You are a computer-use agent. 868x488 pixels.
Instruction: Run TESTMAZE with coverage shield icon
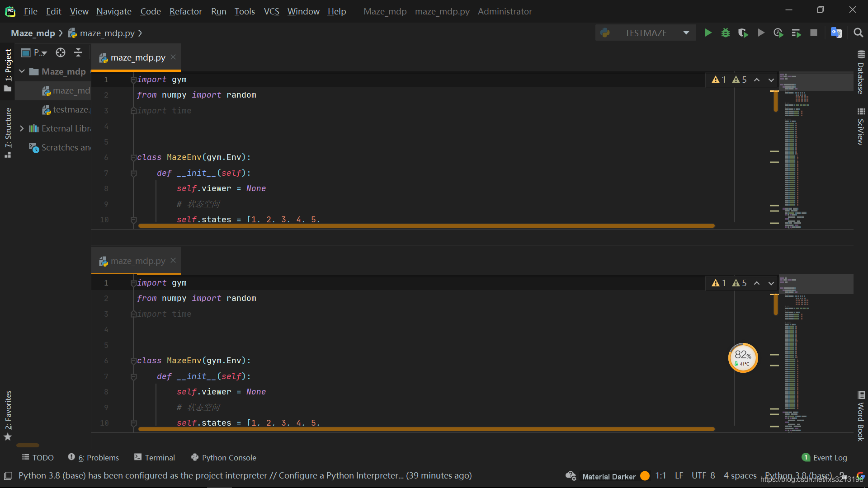coord(743,33)
